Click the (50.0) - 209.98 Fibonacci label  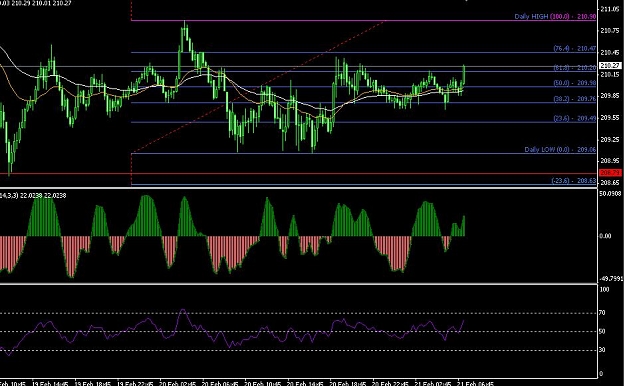tap(574, 83)
